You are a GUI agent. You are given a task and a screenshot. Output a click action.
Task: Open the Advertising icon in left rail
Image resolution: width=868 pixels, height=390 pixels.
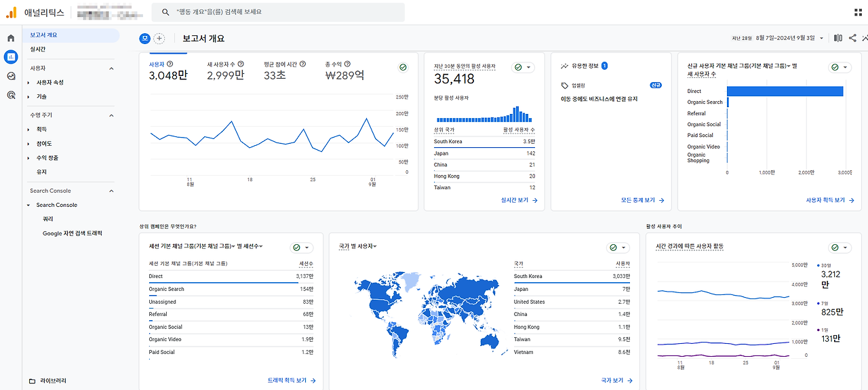10,96
